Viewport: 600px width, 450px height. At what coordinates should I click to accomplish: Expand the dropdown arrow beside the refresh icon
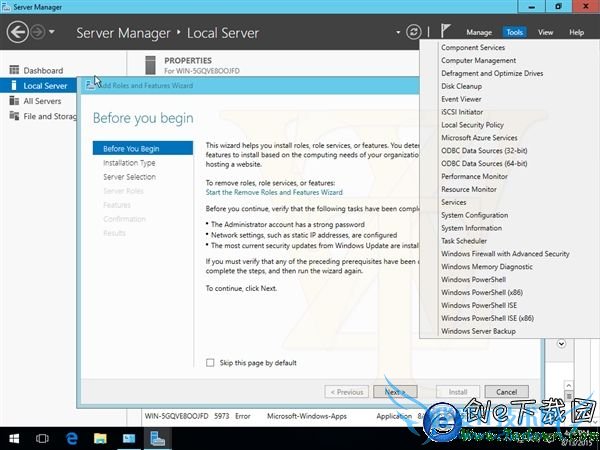(398, 32)
